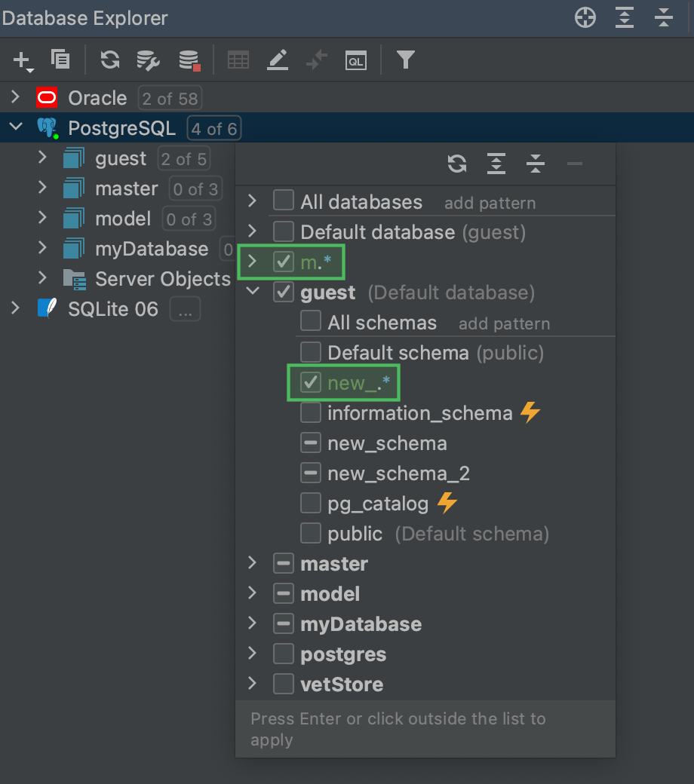Uncheck the m.* pattern checkbox
This screenshot has width=694, height=784.
click(x=282, y=262)
